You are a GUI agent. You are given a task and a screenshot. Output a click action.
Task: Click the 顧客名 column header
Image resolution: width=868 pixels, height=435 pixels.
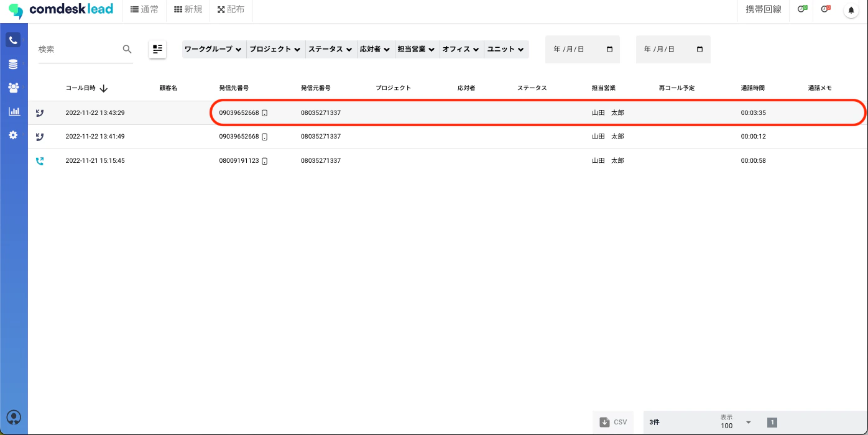pyautogui.click(x=169, y=88)
